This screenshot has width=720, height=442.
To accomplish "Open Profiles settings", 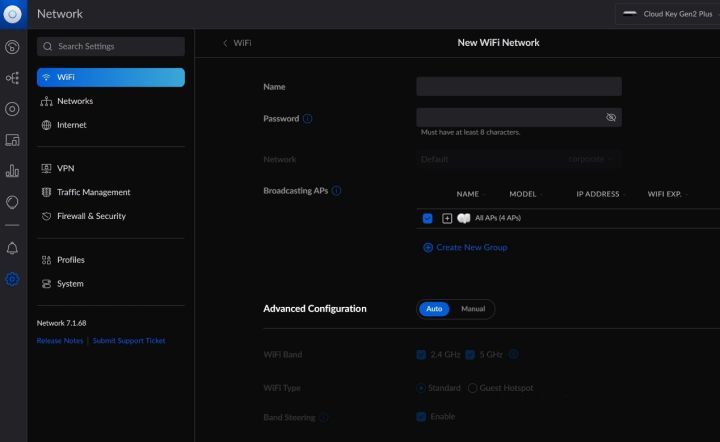I will [71, 260].
